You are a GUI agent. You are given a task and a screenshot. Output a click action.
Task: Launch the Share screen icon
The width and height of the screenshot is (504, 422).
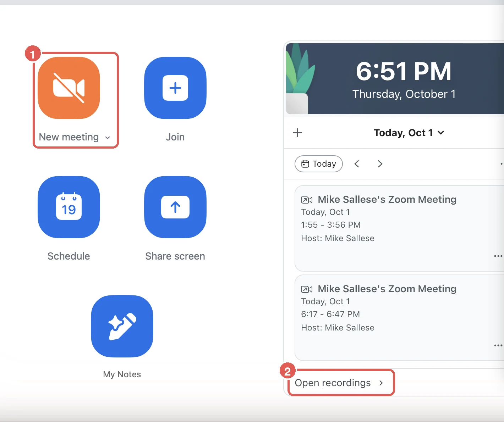[x=175, y=207]
